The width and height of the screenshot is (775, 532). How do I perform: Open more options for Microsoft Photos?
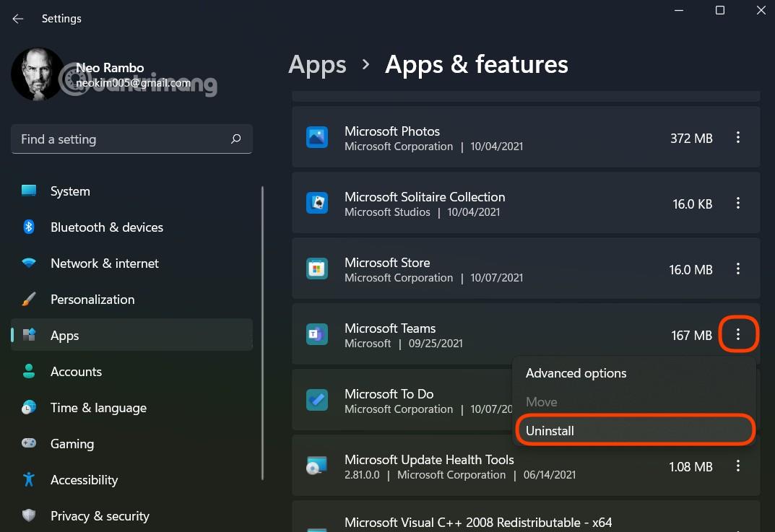pyautogui.click(x=738, y=137)
